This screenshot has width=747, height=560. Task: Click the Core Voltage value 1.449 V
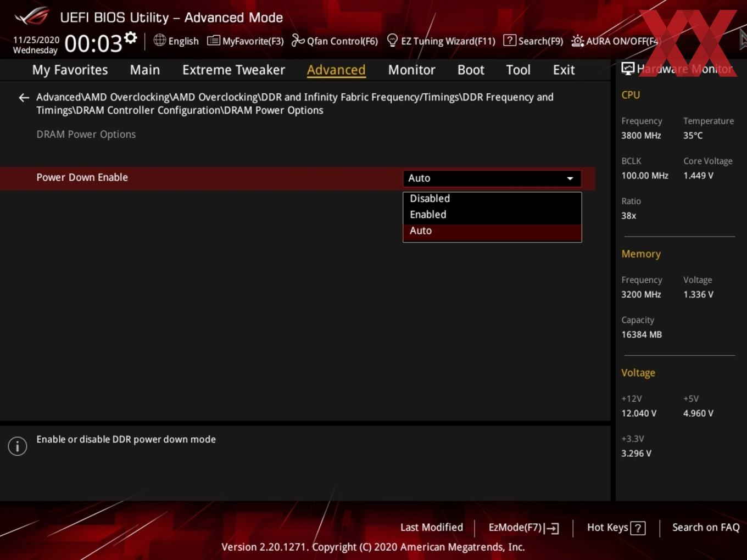(x=698, y=176)
